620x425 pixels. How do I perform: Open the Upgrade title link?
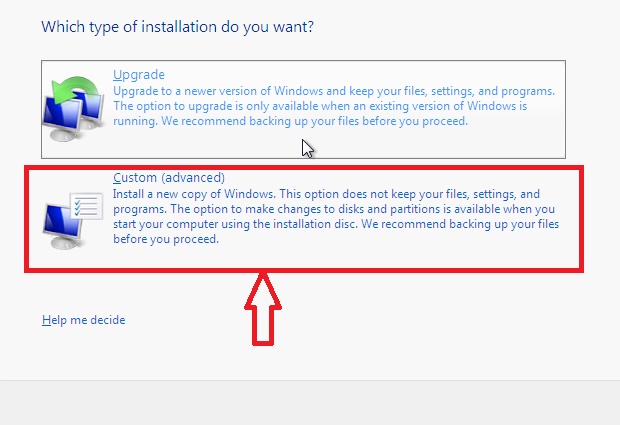[139, 74]
